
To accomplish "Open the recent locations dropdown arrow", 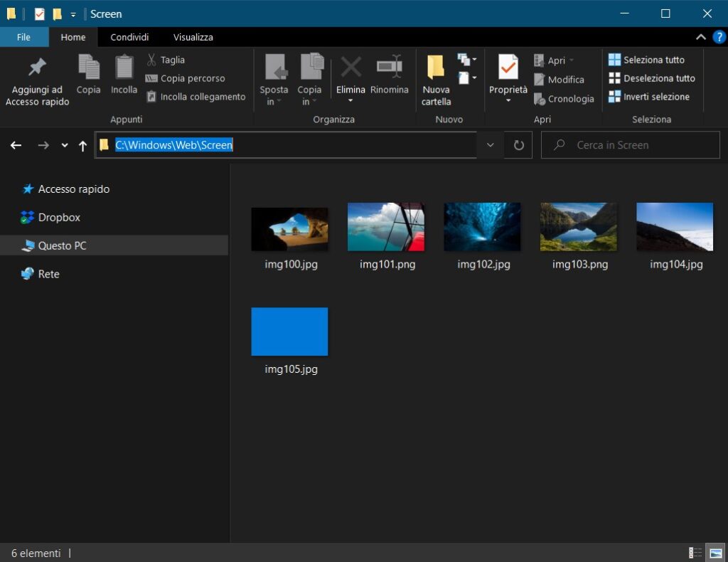I will coord(65,145).
